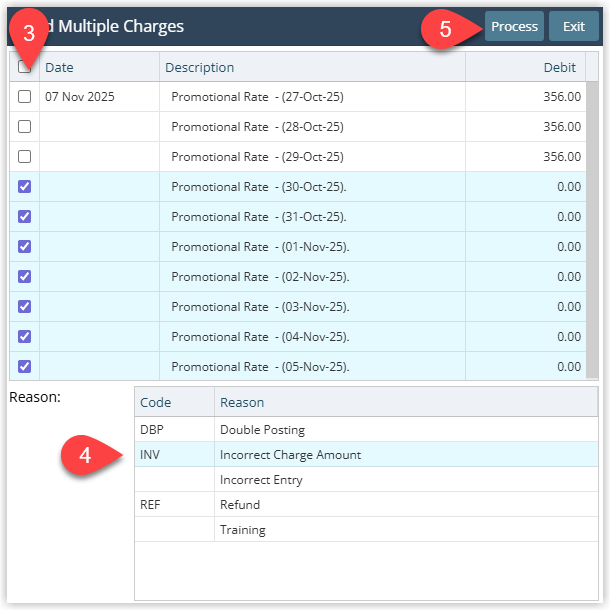Click the Promotional Rate - (31-Oct-25) description

(x=259, y=216)
